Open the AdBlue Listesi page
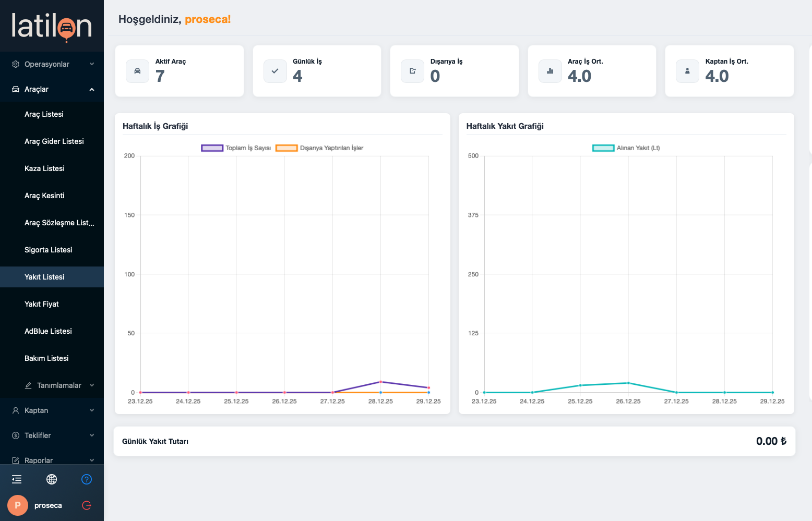Viewport: 812px width, 521px height. (48, 331)
